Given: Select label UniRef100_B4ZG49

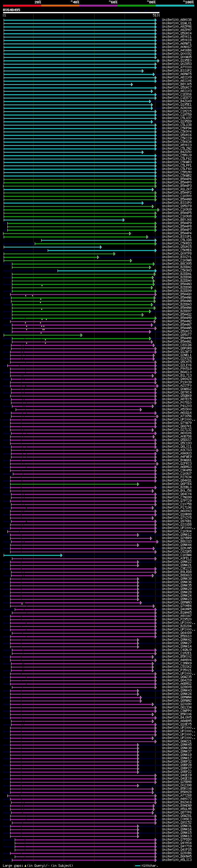Looking at the screenshot, I should pos(177,101).
